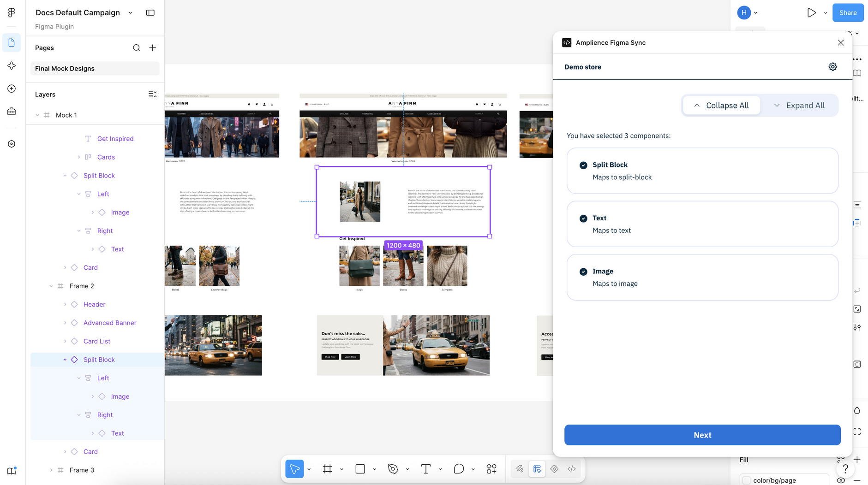Select the Rectangle shape tool

360,469
